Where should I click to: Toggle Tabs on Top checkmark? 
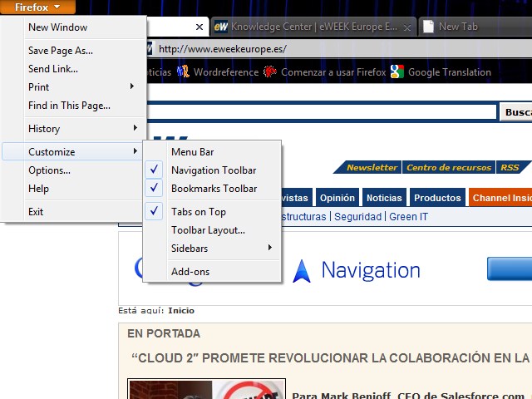pyautogui.click(x=154, y=211)
